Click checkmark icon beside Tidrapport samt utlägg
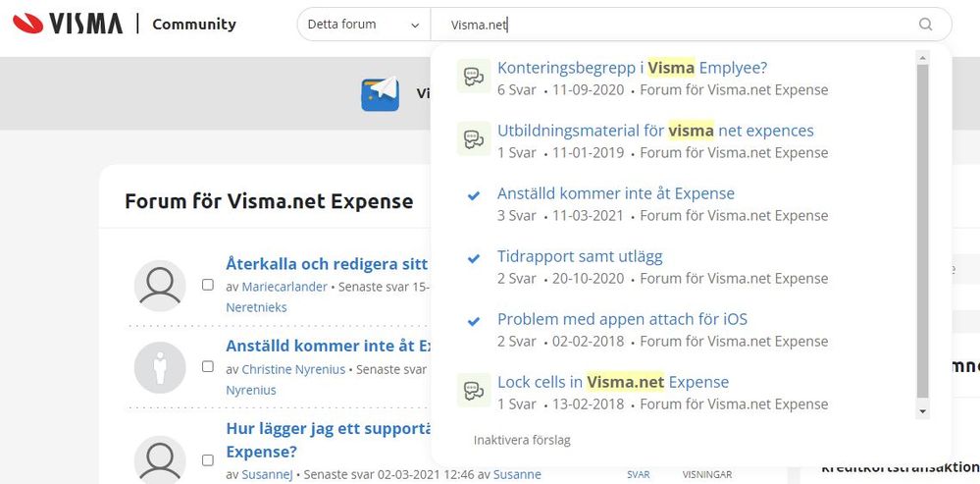980x484 pixels. click(x=474, y=258)
